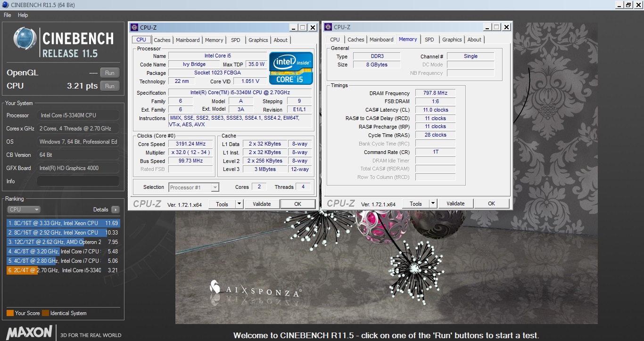
Task: Click the Details arrow button
Action: [115, 210]
